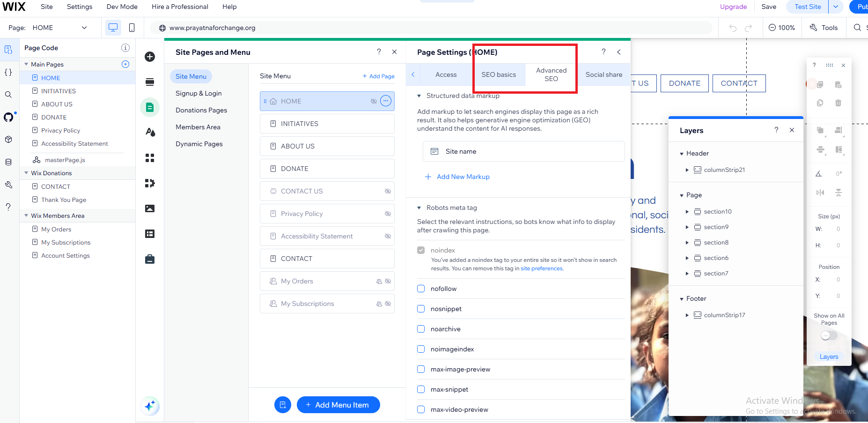Click the Add Menu Item button

pyautogui.click(x=338, y=405)
